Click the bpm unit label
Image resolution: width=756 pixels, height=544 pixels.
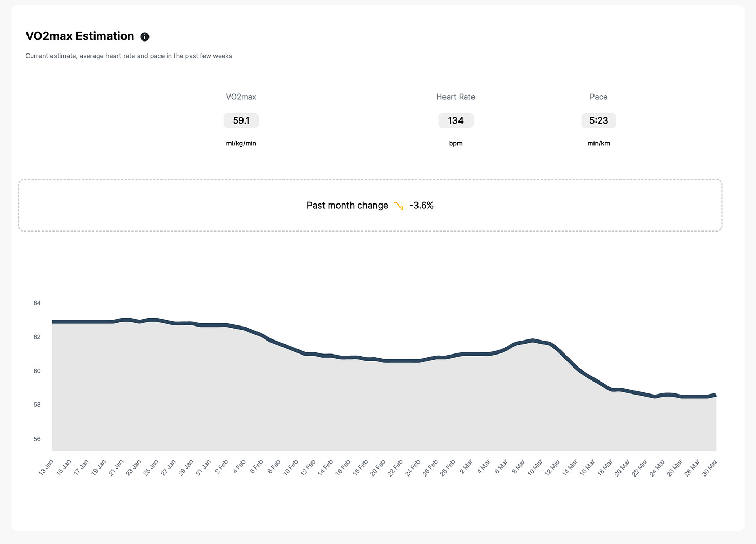455,143
